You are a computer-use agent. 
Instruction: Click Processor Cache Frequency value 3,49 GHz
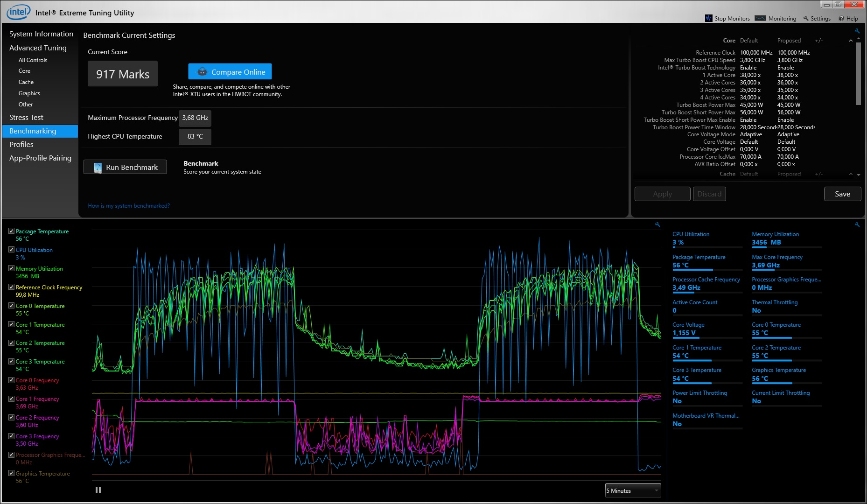(686, 287)
